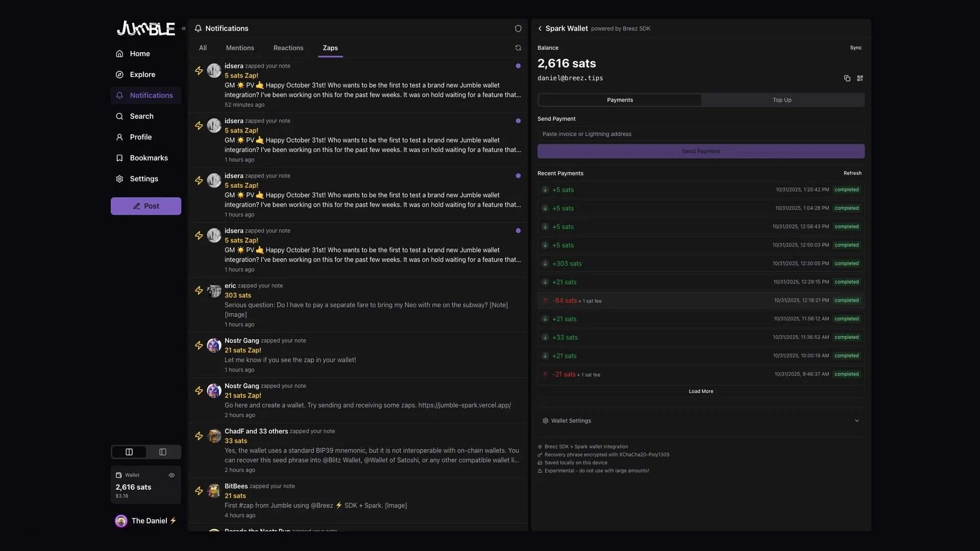Click the purple Send Payment button

click(701, 152)
